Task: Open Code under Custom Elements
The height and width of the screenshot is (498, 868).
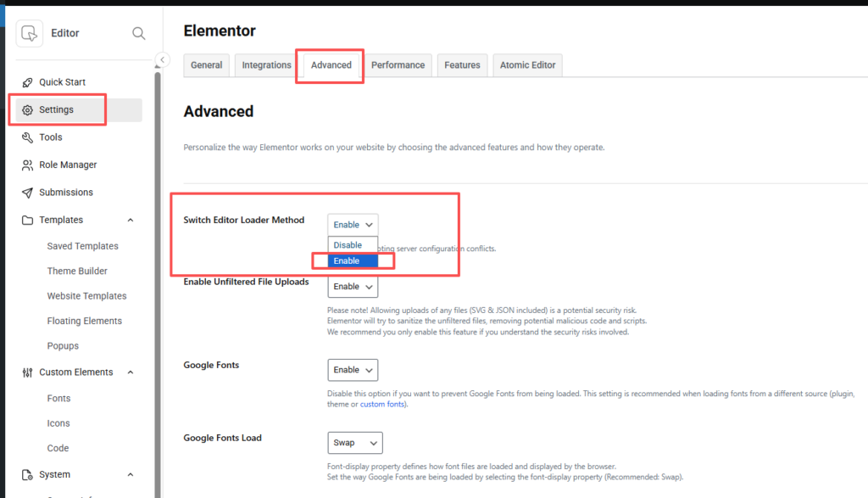Action: coord(58,448)
